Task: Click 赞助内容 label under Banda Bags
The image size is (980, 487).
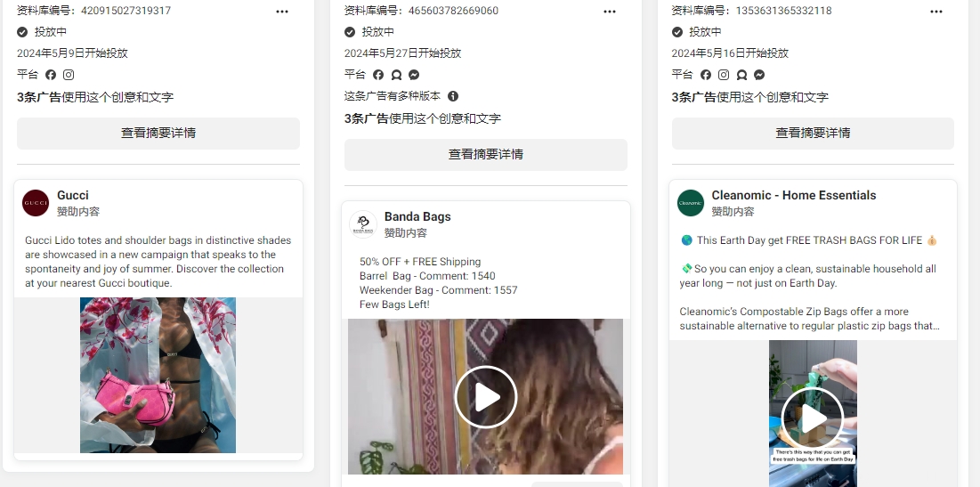Action: [x=406, y=233]
